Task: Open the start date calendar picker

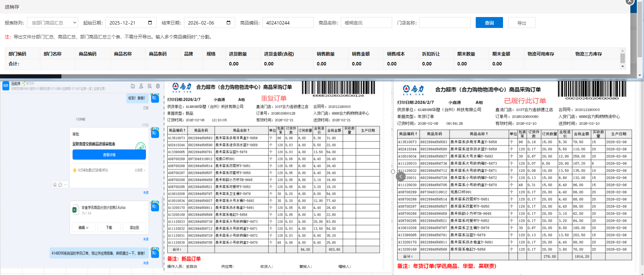Action: (150, 23)
